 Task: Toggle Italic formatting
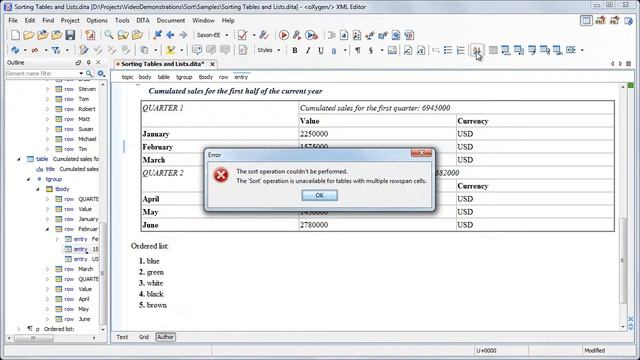click(307, 50)
